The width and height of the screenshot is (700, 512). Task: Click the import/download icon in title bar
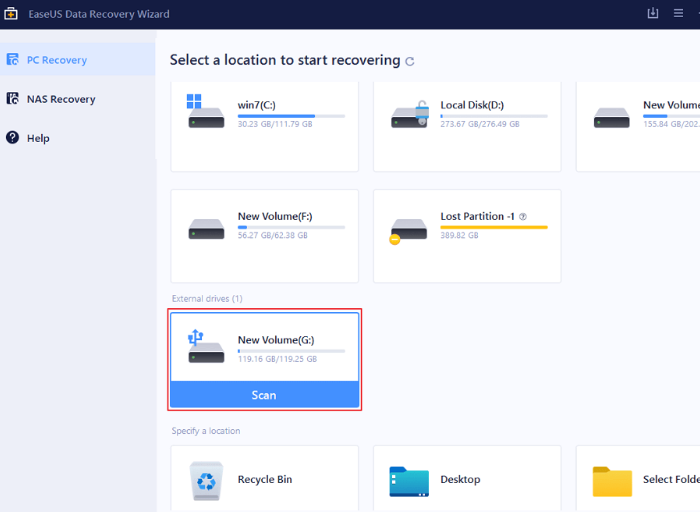tap(653, 13)
